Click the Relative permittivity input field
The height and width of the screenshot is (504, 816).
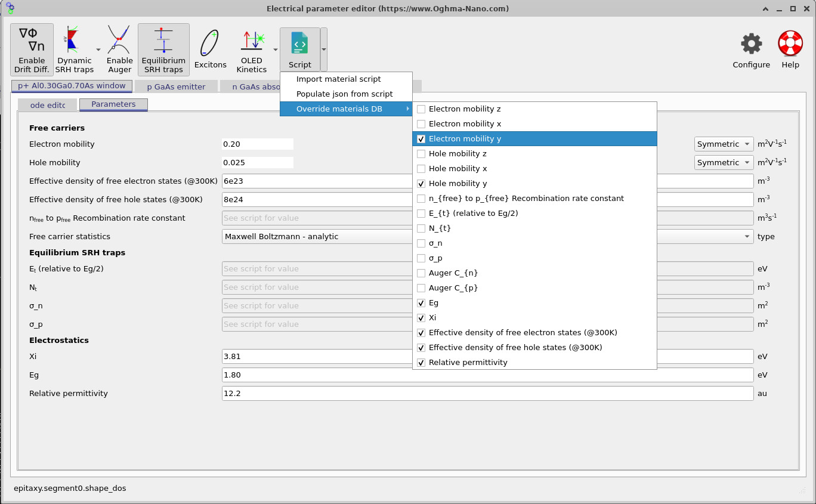(x=487, y=393)
